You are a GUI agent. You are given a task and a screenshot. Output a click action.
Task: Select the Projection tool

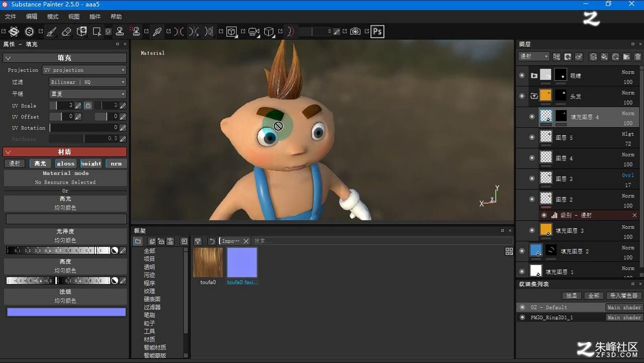[82, 32]
